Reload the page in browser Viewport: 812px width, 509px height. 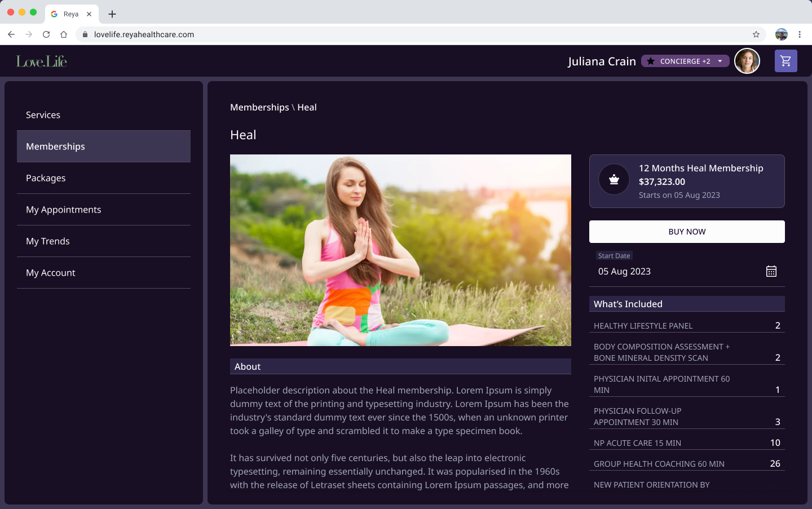46,34
